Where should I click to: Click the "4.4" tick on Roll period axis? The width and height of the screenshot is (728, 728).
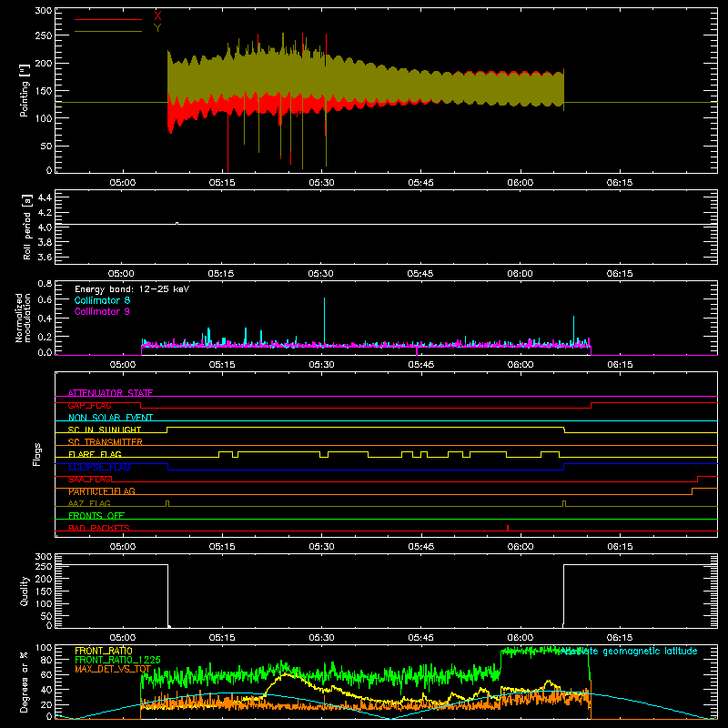coord(45,197)
